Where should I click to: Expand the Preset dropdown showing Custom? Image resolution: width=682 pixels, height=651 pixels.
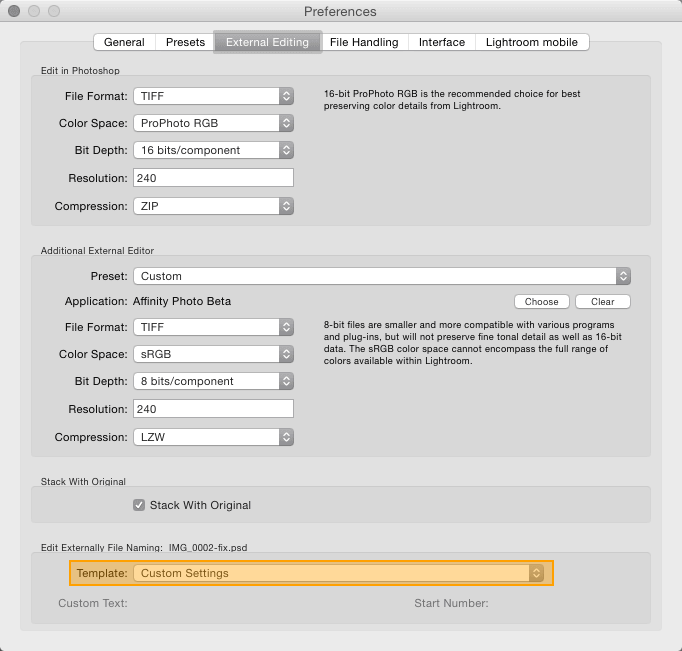coord(382,276)
